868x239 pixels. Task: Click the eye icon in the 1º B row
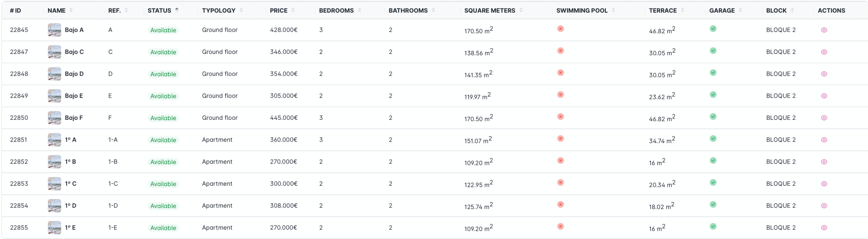pyautogui.click(x=824, y=162)
